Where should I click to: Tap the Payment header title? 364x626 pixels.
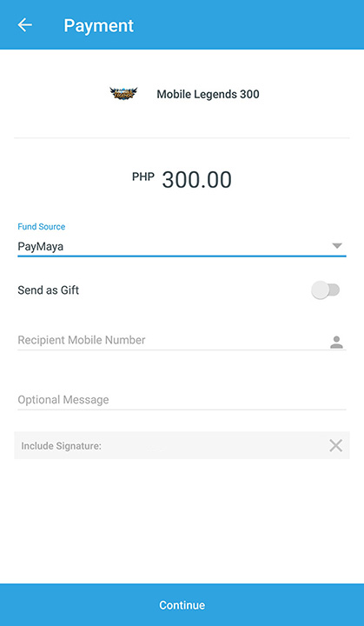pos(98,25)
